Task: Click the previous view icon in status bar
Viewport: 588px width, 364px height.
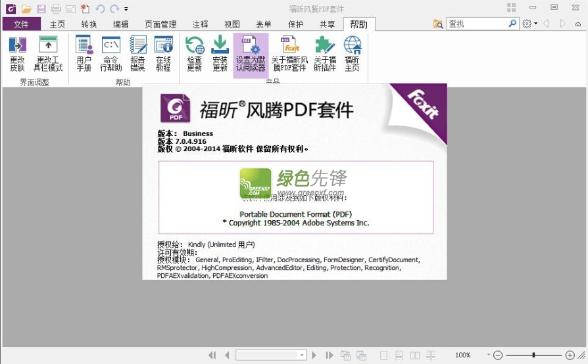Action: [x=346, y=355]
